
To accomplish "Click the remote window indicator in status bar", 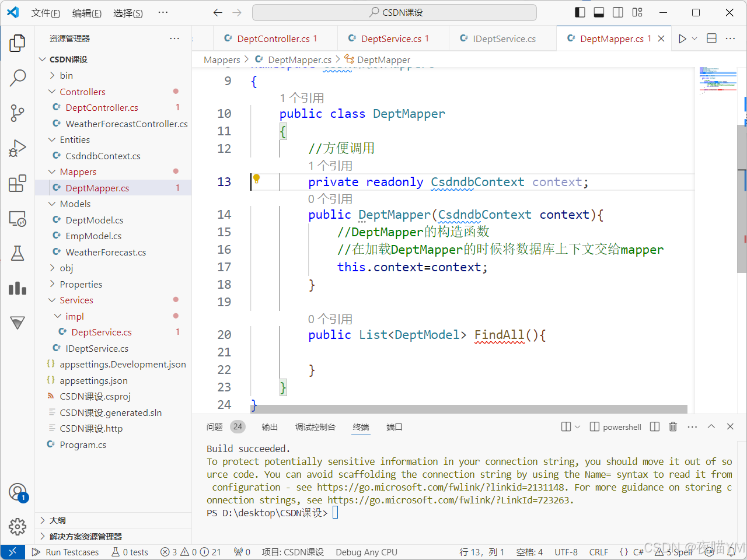I will (x=12, y=552).
